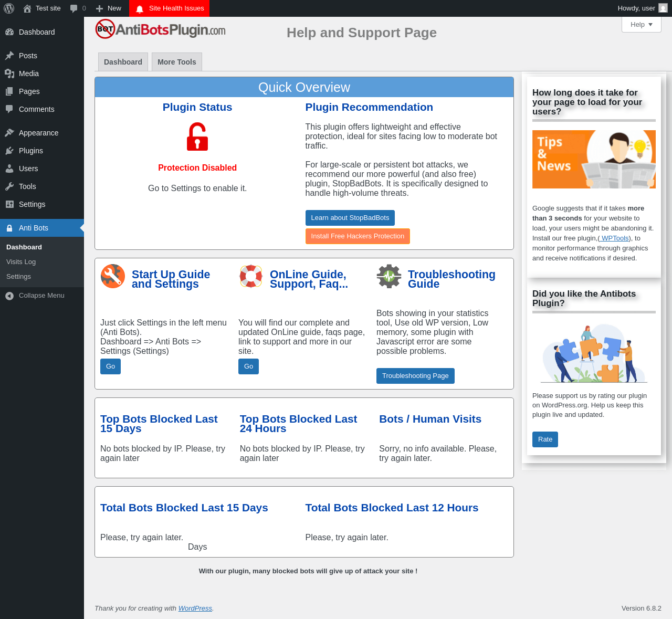Click the Plugins plug icon
Viewport: 672px width, 619px height.
point(9,151)
